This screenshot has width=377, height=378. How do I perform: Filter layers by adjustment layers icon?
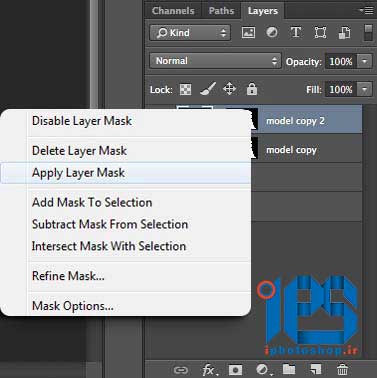(x=272, y=32)
